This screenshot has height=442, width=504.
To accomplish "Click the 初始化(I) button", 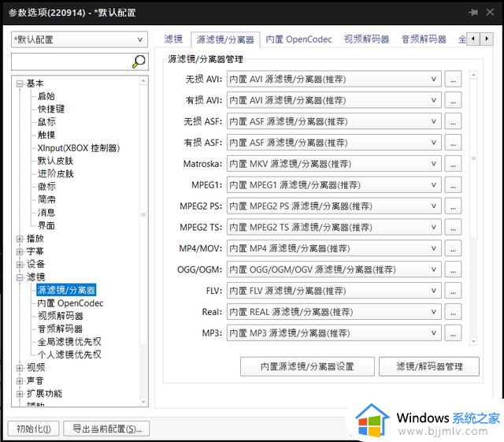I will pos(33,429).
